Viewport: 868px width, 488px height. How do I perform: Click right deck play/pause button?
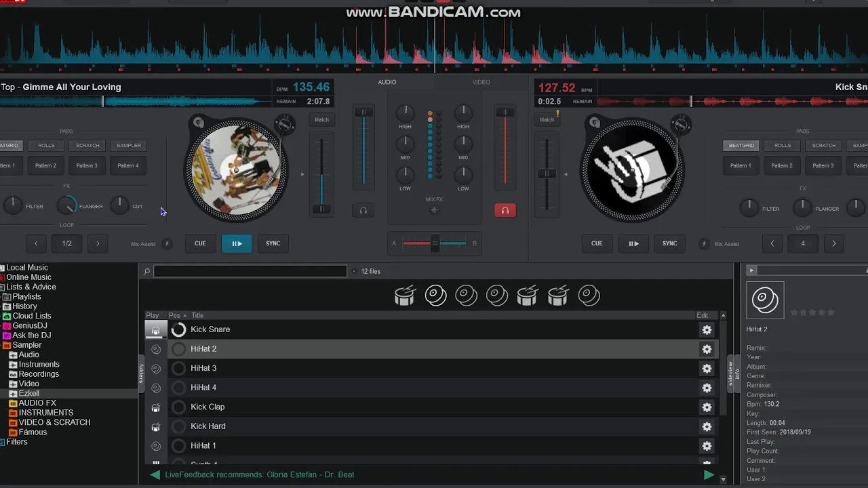tap(633, 243)
